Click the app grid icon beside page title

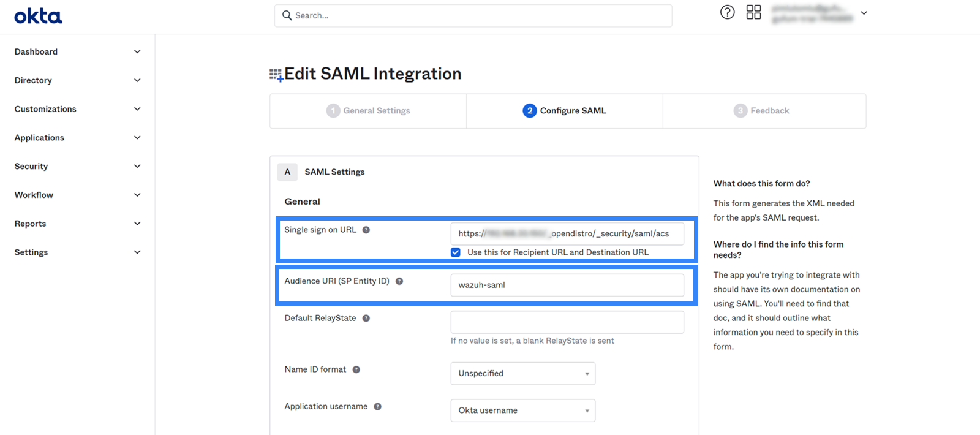coord(276,75)
